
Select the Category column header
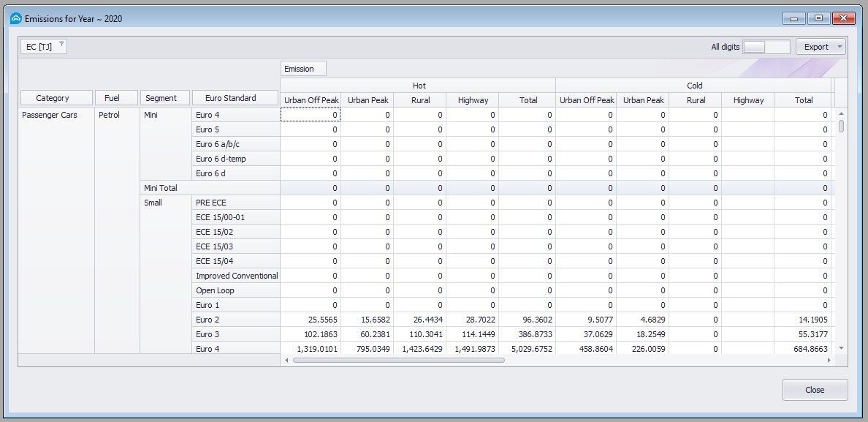(56, 97)
